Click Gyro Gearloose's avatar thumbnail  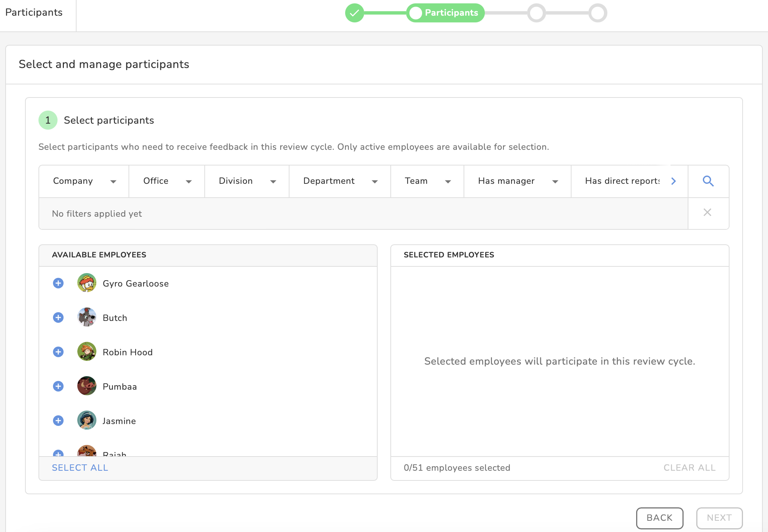point(87,283)
